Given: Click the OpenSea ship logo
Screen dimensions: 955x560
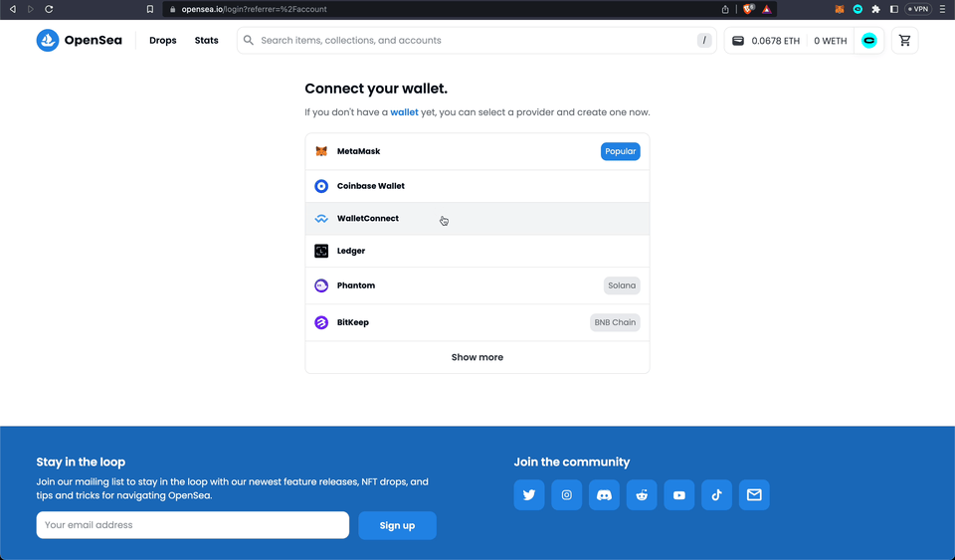Looking at the screenshot, I should tap(48, 40).
